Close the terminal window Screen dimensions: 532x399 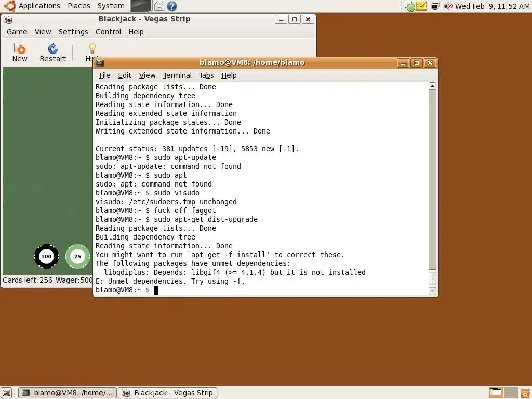pyautogui.click(x=430, y=63)
